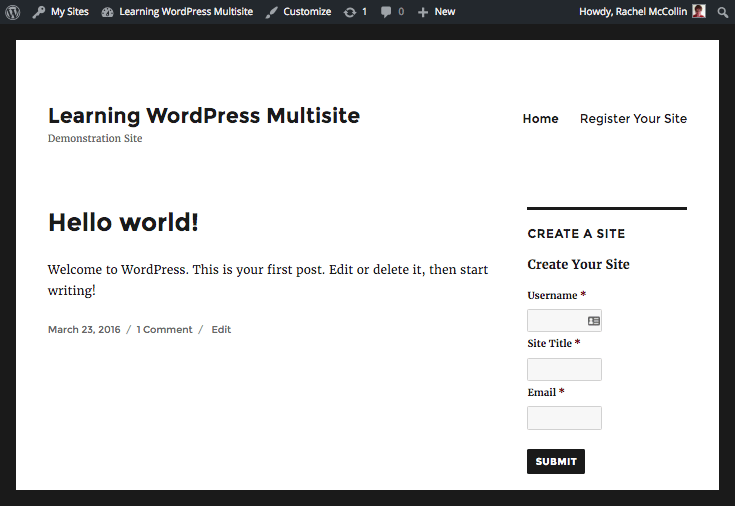735x506 pixels.
Task: Click the My Sites key icon
Action: pyautogui.click(x=38, y=12)
